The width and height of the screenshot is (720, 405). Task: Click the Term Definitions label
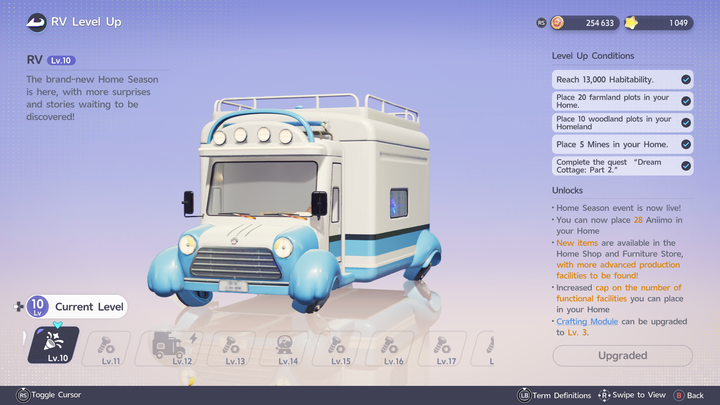click(x=562, y=395)
